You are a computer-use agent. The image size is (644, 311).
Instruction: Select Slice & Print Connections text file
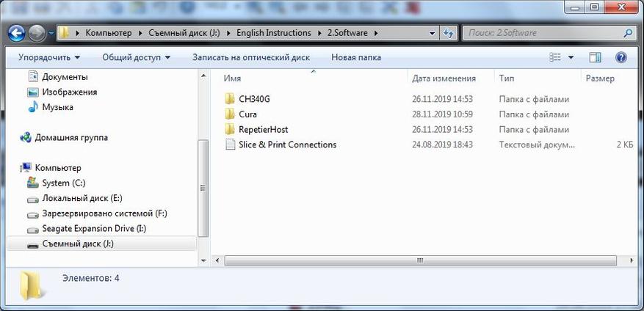(x=287, y=145)
